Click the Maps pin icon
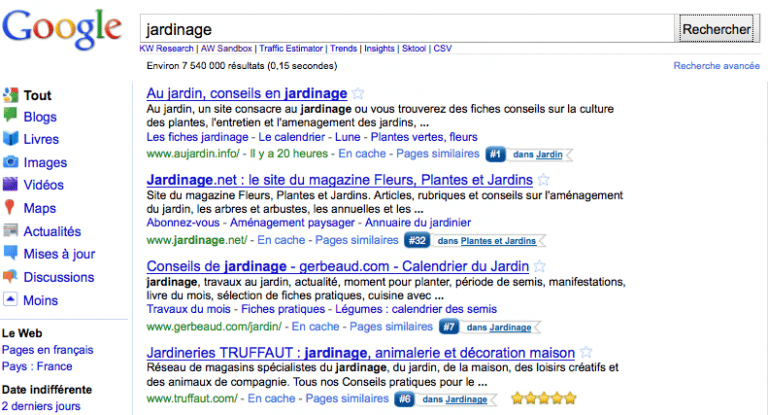768x415 pixels. (9, 207)
